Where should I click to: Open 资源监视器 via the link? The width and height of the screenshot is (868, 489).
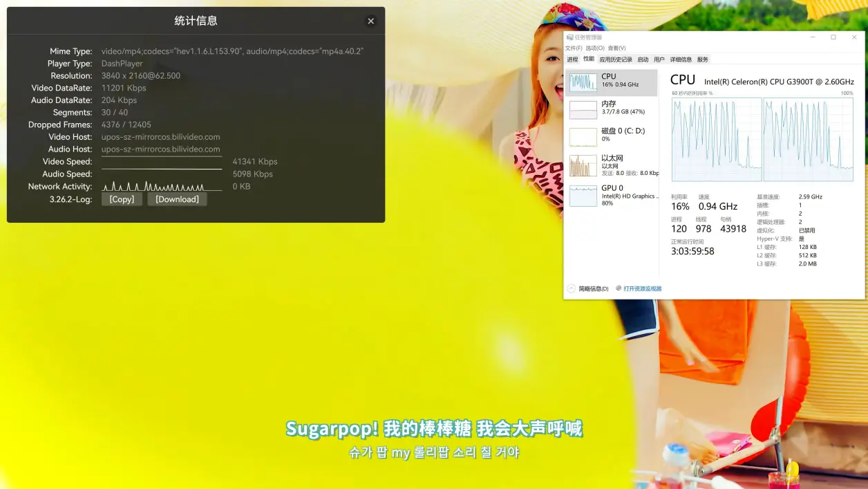(644, 288)
